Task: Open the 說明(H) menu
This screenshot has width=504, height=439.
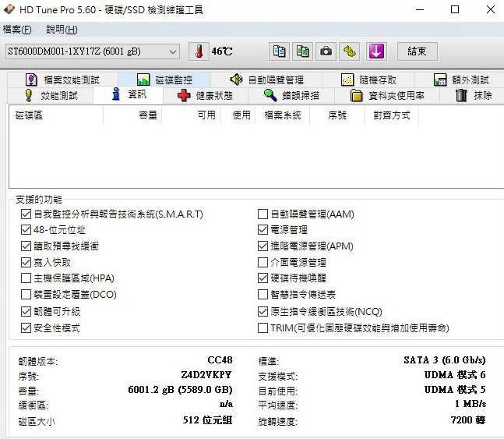Action: coord(62,30)
